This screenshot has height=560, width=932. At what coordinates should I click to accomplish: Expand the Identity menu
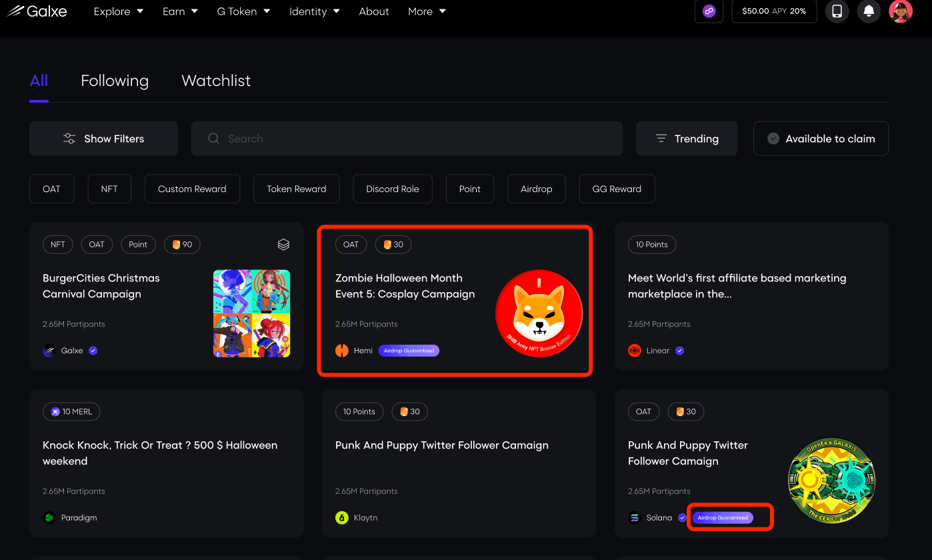click(x=315, y=11)
